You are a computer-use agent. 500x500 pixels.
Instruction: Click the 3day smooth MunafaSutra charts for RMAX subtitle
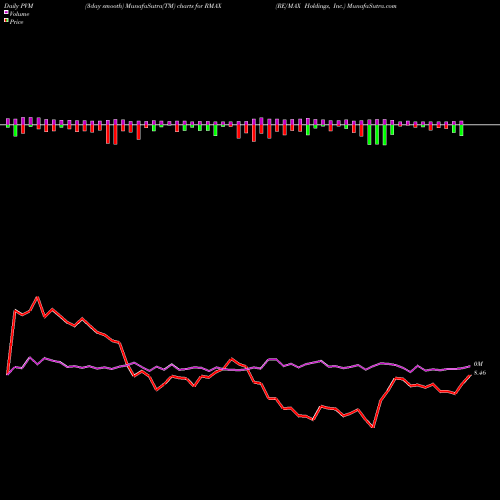(153, 6)
